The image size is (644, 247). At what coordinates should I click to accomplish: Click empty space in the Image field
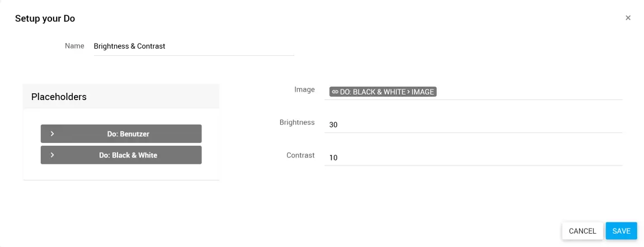click(529, 92)
